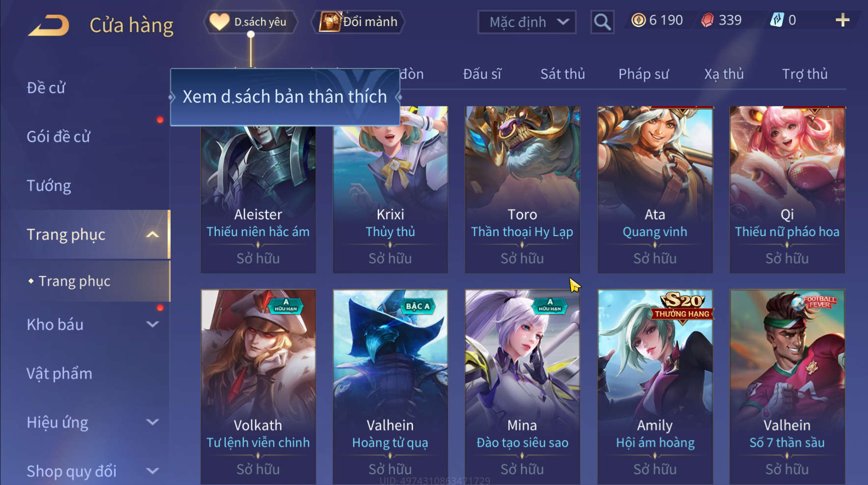Click the blue voucher currency icon
This screenshot has width=868, height=485.
777,20
